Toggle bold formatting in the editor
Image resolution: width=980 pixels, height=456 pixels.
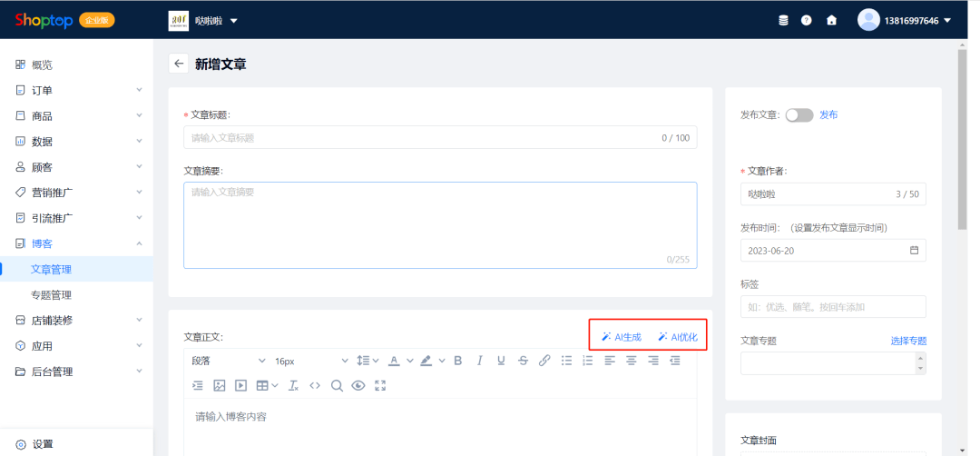458,361
